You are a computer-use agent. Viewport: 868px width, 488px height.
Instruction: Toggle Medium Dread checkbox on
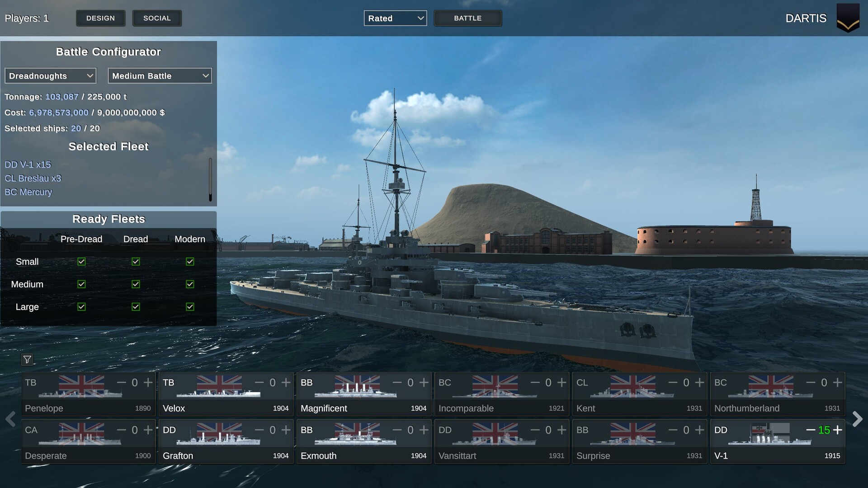click(135, 284)
